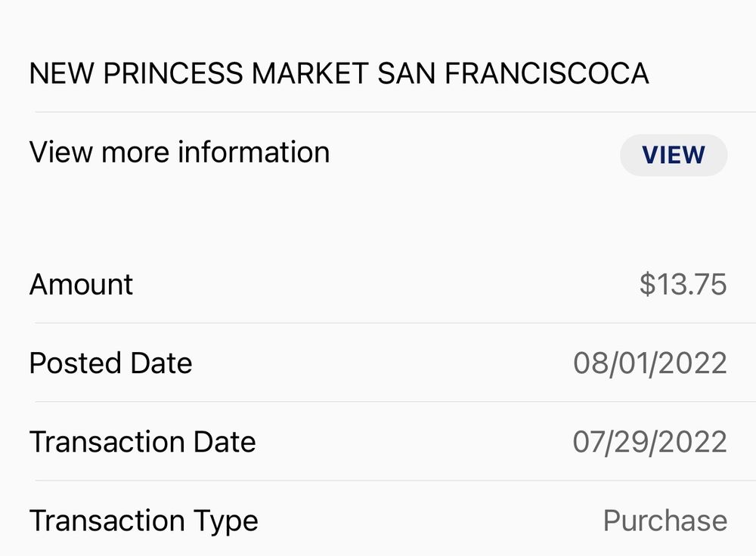Click the "View more information" label
Viewport: 756px width, 556px height.
(179, 153)
